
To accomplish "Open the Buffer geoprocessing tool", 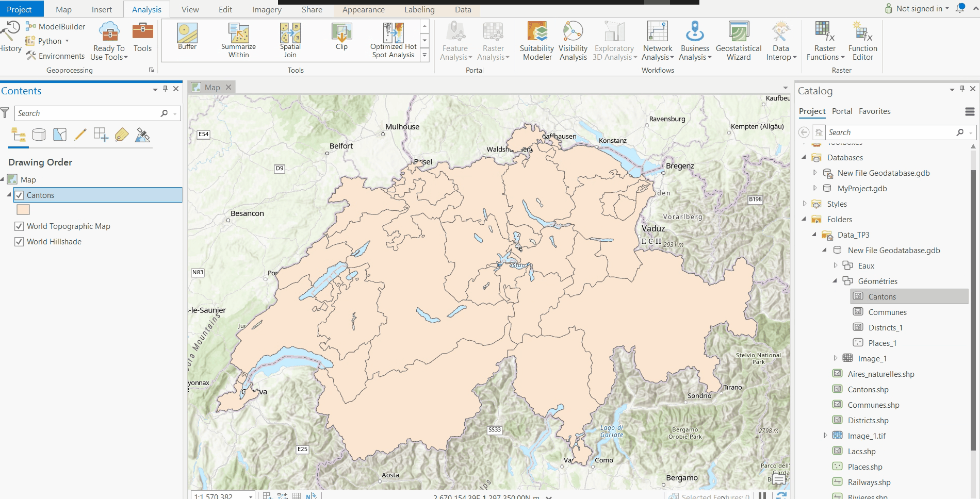I will coord(187,37).
